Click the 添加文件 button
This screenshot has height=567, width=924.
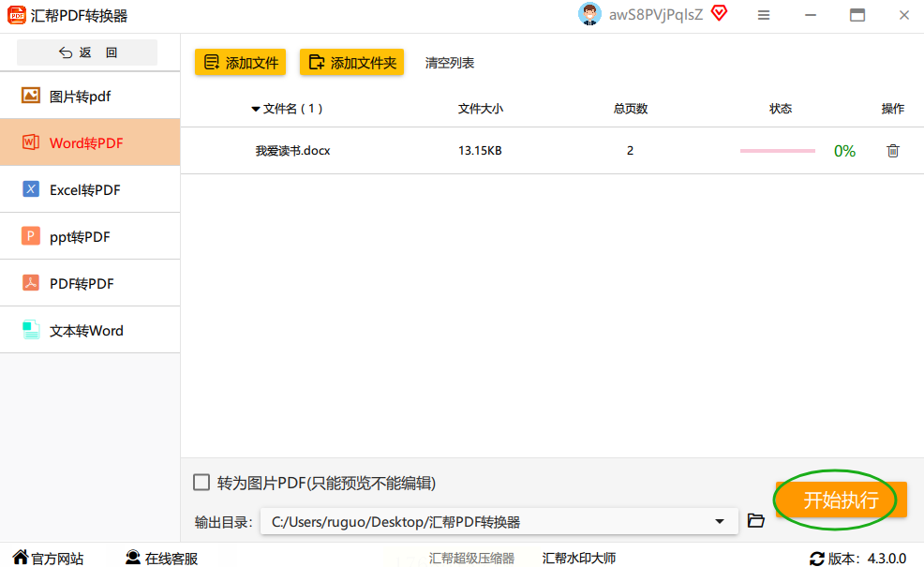pos(241,63)
